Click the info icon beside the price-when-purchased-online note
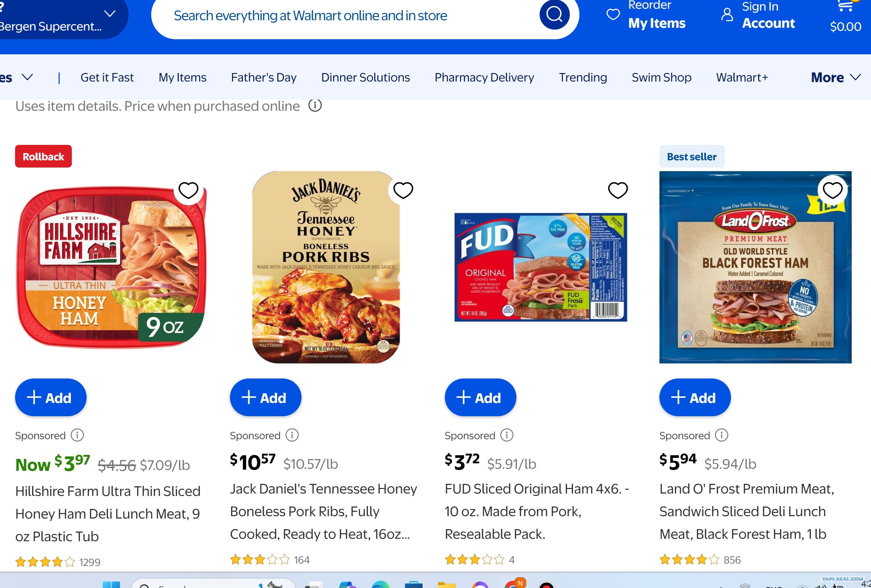The height and width of the screenshot is (588, 871). click(315, 106)
